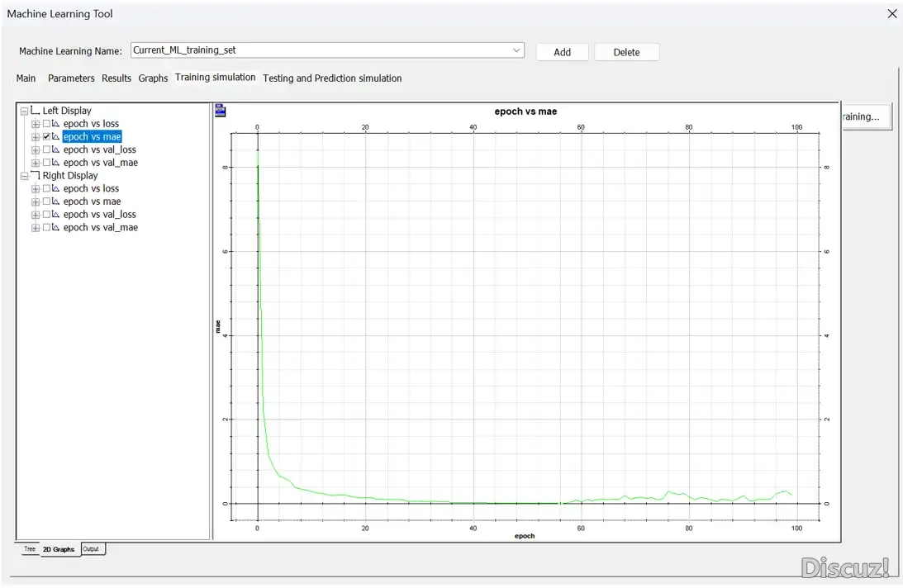Expand Left Display epoch vs val_loss node

[x=36, y=149]
